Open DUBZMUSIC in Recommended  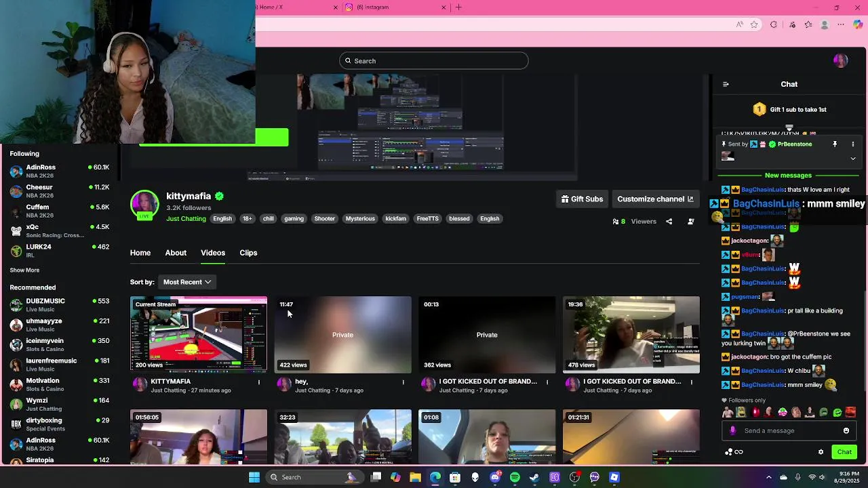60,305
